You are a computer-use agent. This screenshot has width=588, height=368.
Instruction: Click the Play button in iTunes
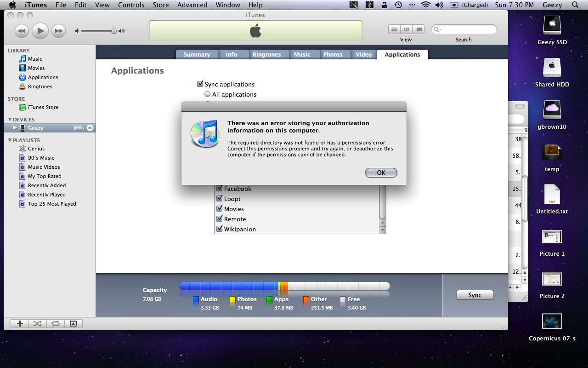point(40,31)
